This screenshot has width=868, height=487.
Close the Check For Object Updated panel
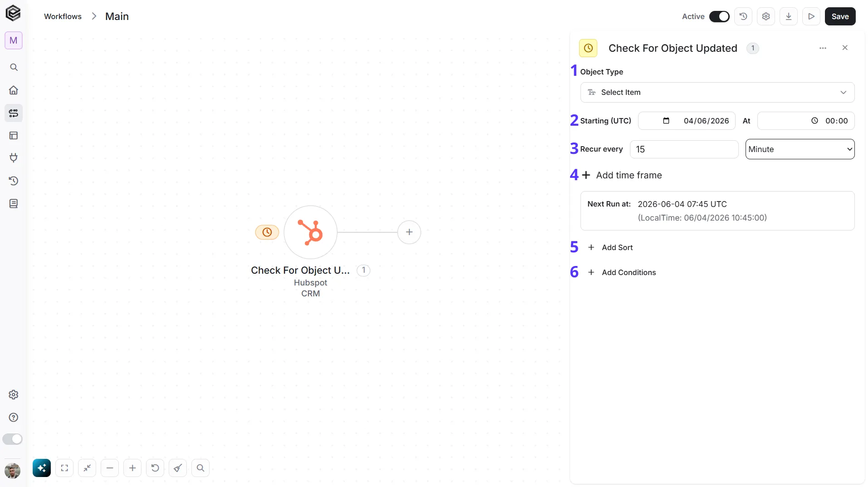point(845,48)
